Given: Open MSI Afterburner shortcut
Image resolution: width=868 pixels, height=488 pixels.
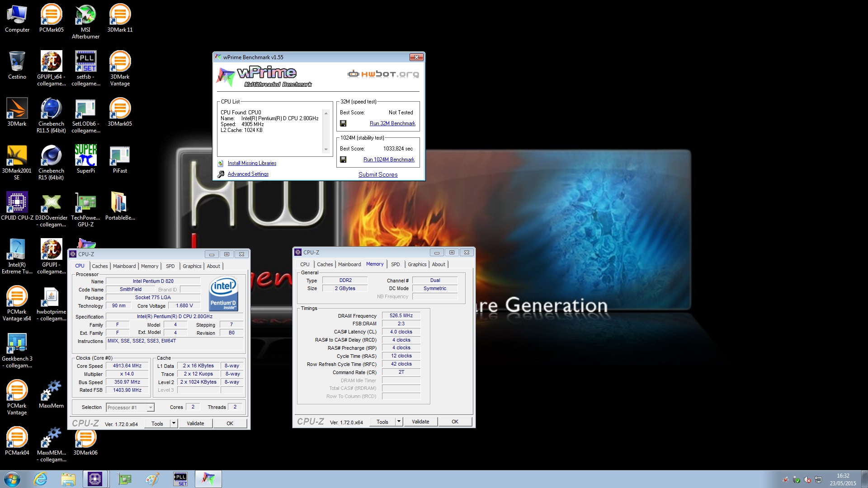Looking at the screenshot, I should click(85, 21).
